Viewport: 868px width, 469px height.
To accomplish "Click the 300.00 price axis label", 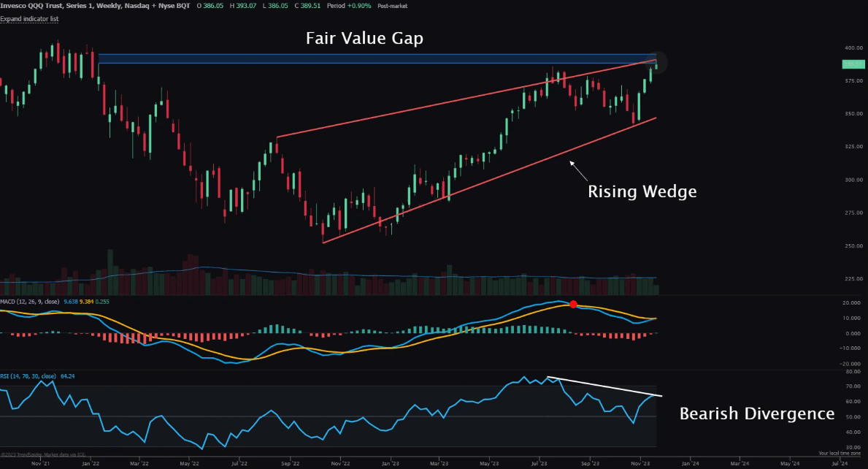I will (x=853, y=180).
